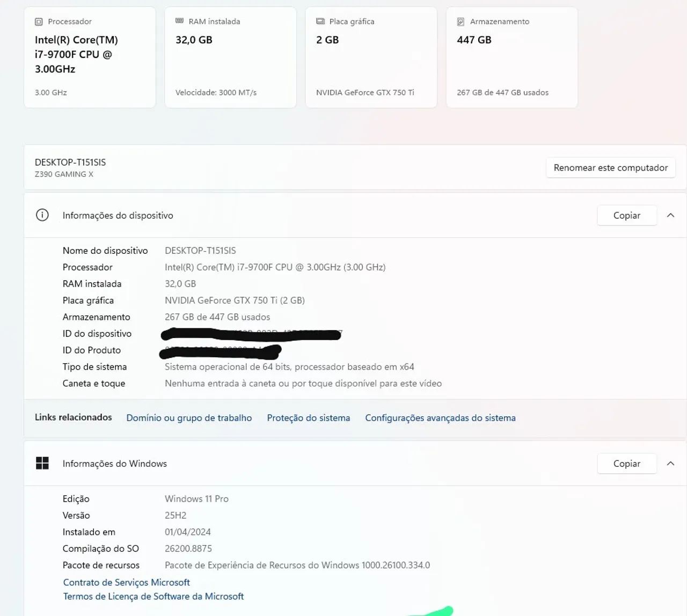Click the DESKTOP-T151SIS computer name header
Image resolution: width=687 pixels, height=616 pixels.
click(x=70, y=162)
